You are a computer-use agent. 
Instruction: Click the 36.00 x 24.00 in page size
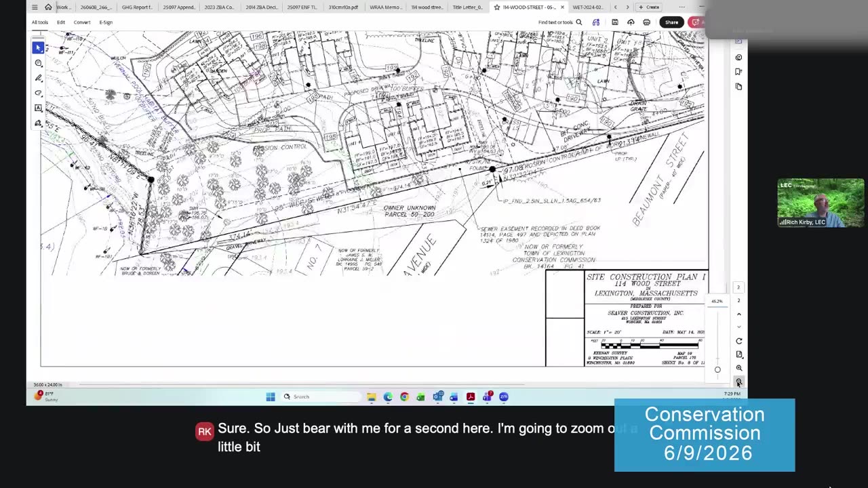click(48, 385)
